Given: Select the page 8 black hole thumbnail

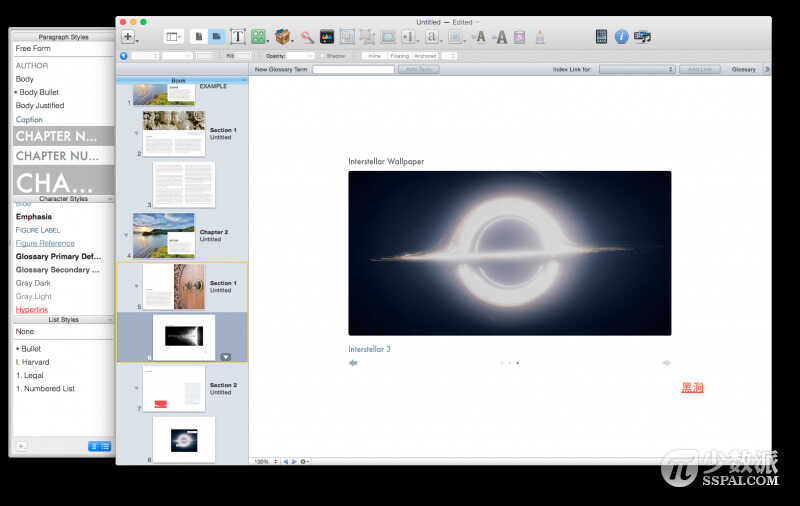Looking at the screenshot, I should 184,440.
